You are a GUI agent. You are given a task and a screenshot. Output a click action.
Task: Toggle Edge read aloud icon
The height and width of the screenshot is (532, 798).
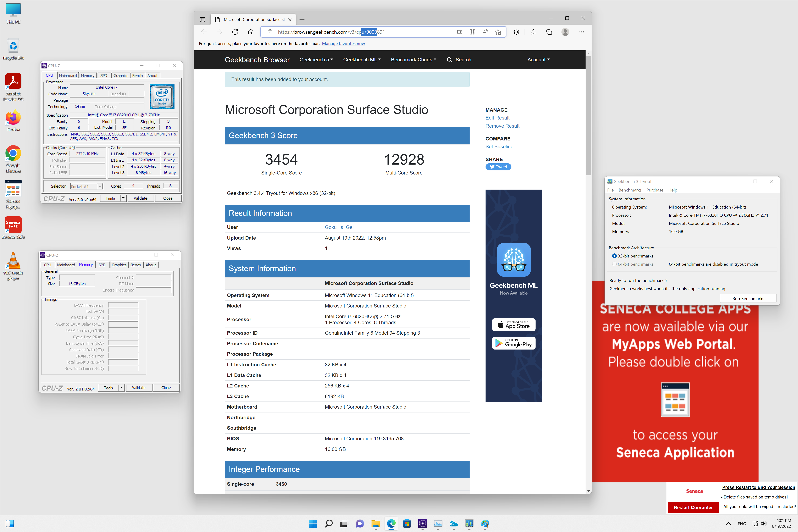click(485, 32)
